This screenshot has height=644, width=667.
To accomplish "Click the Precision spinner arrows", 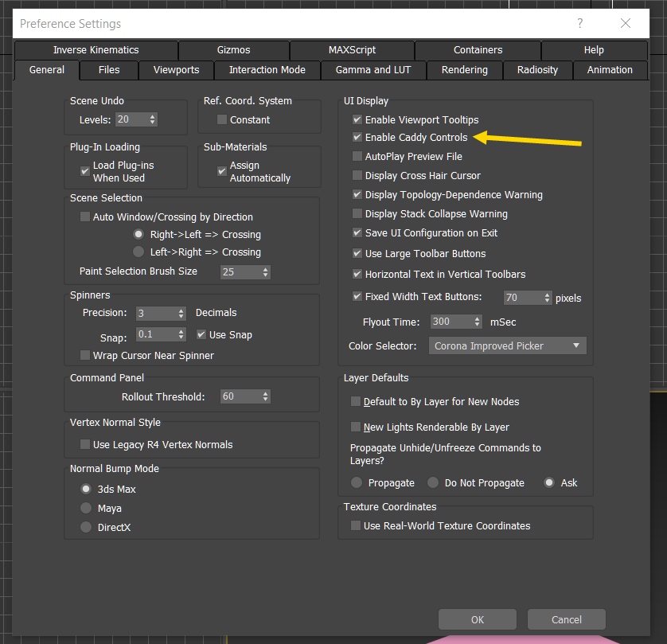I will coord(181,314).
